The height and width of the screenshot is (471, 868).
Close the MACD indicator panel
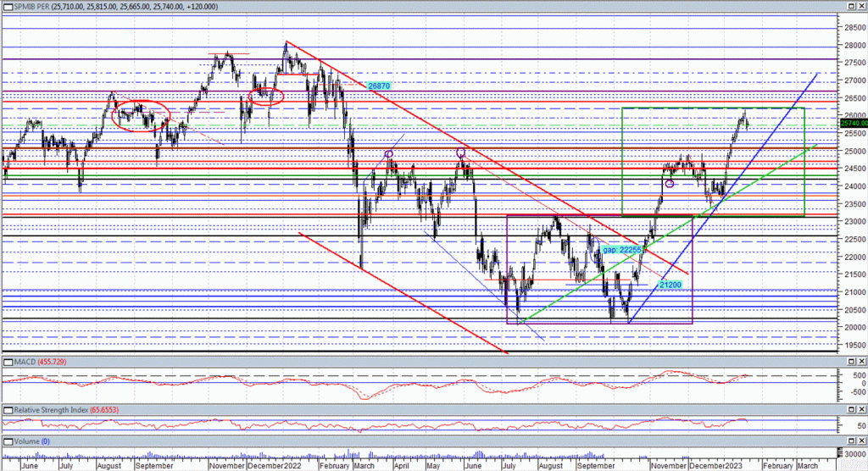(861, 362)
